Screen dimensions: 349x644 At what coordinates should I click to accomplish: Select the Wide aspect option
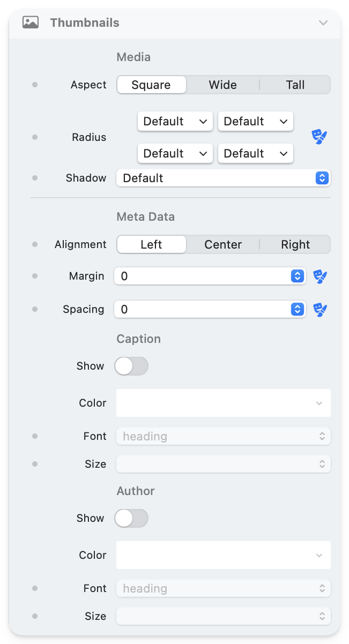click(x=222, y=85)
